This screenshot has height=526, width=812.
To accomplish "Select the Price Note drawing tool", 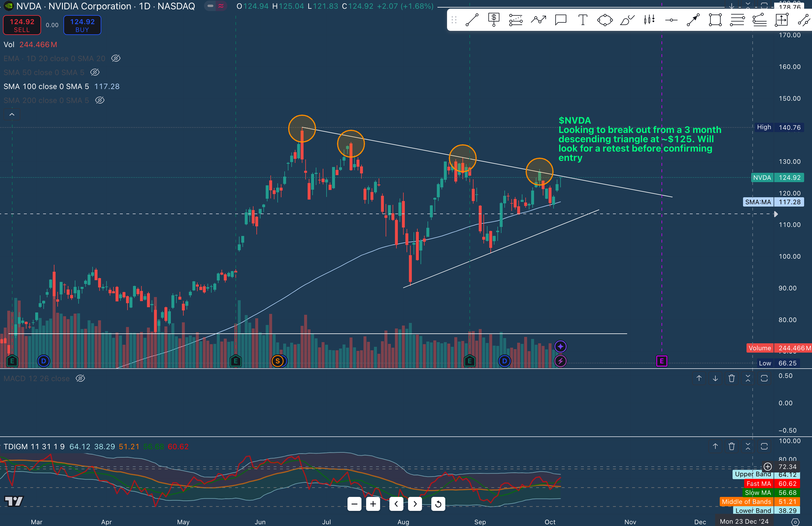I will (x=494, y=20).
